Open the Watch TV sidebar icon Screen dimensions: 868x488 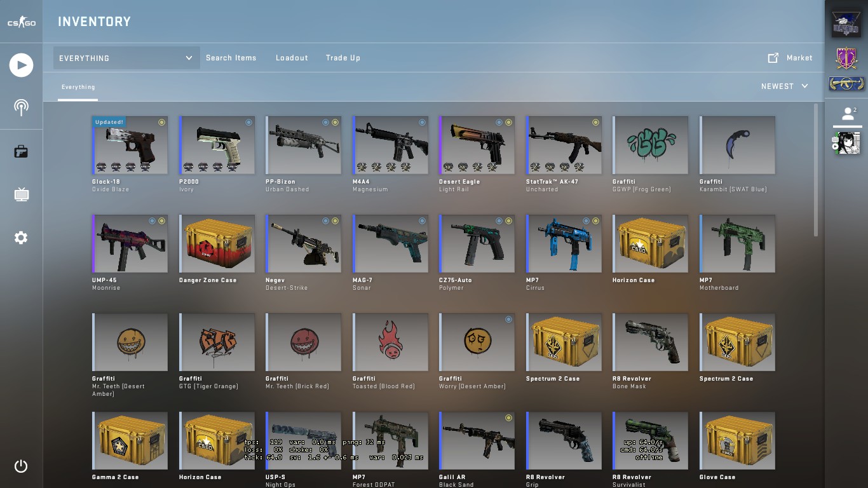pos(21,194)
